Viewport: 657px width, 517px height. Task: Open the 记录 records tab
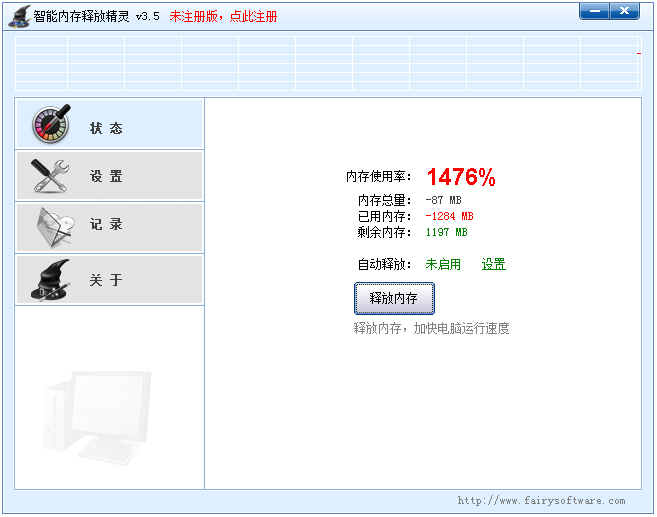(x=109, y=227)
